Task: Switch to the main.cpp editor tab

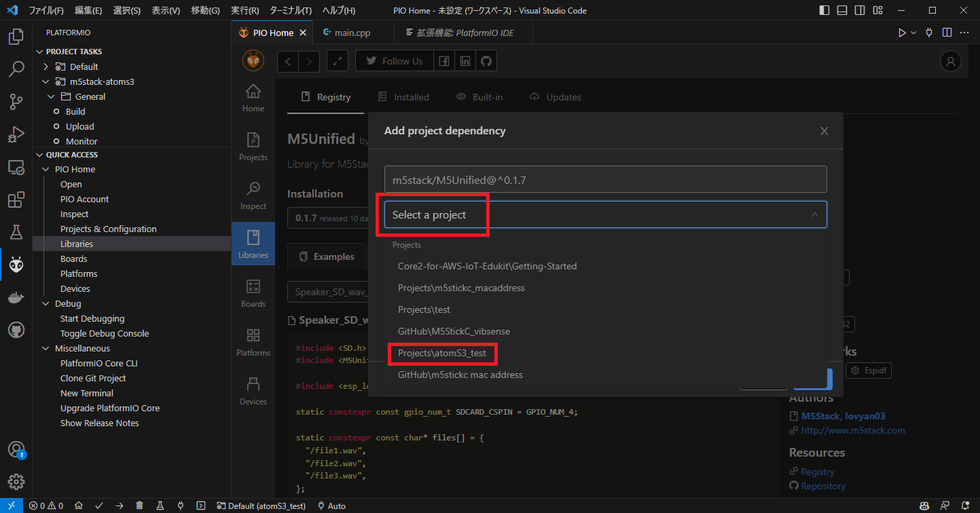Action: 351,33
